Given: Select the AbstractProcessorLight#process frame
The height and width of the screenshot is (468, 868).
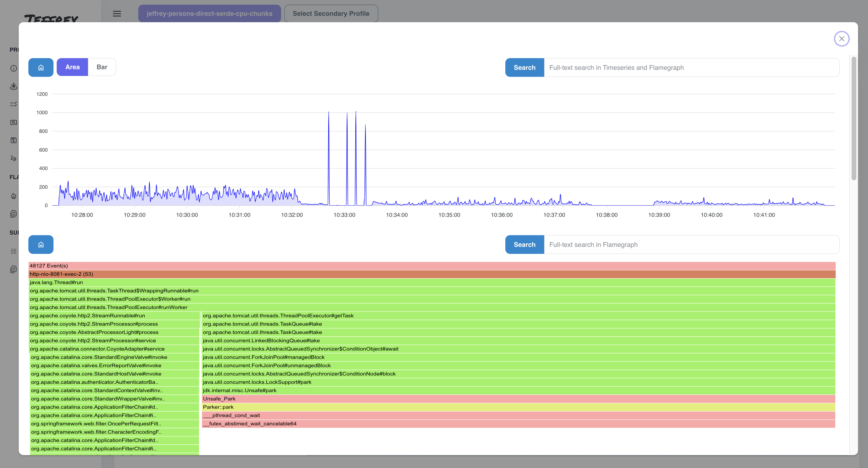Looking at the screenshot, I should coord(114,332).
